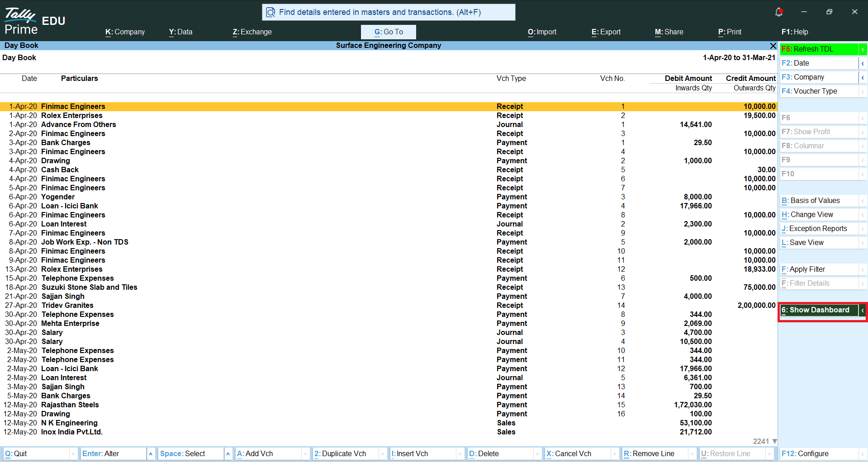Click L: Save View button
Image resolution: width=868 pixels, height=462 pixels.
point(819,243)
